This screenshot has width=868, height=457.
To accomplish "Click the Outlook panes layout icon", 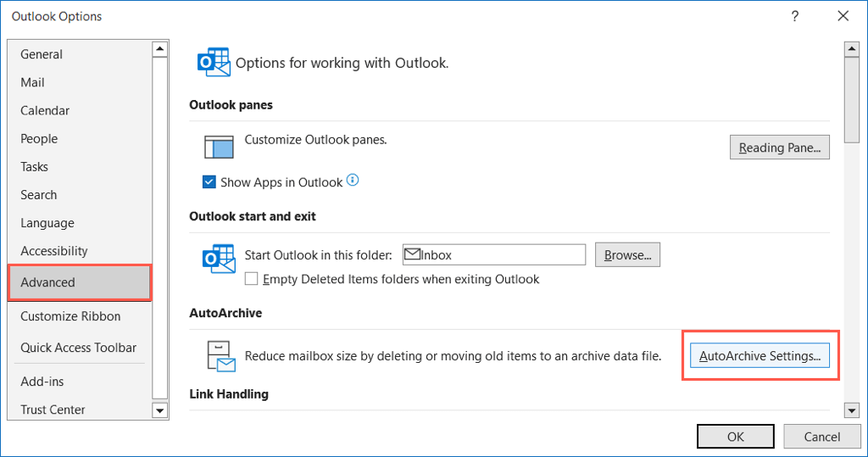I will click(x=219, y=148).
